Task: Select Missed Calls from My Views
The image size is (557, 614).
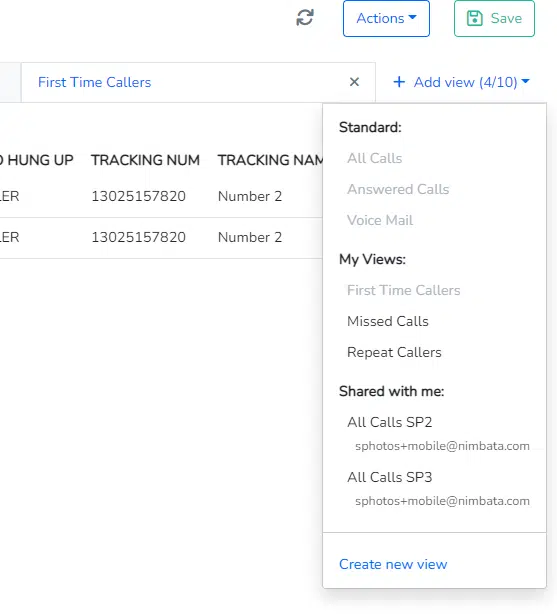Action: point(388,321)
